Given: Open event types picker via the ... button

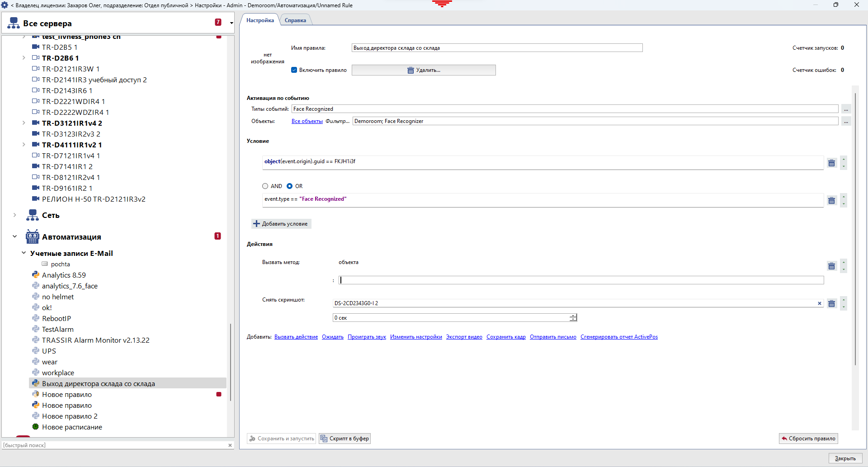Looking at the screenshot, I should coord(846,109).
